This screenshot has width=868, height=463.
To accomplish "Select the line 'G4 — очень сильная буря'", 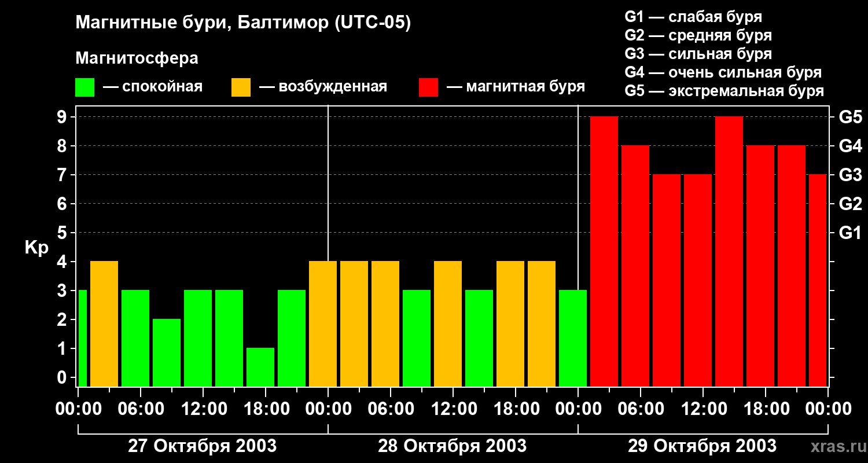I will click(723, 72).
